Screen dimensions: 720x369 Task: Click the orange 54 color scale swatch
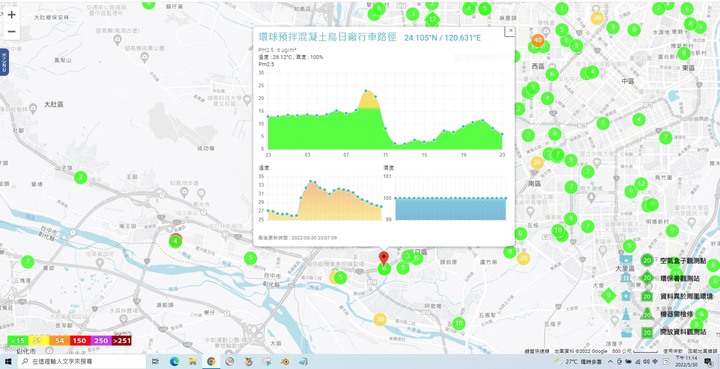[x=60, y=341]
